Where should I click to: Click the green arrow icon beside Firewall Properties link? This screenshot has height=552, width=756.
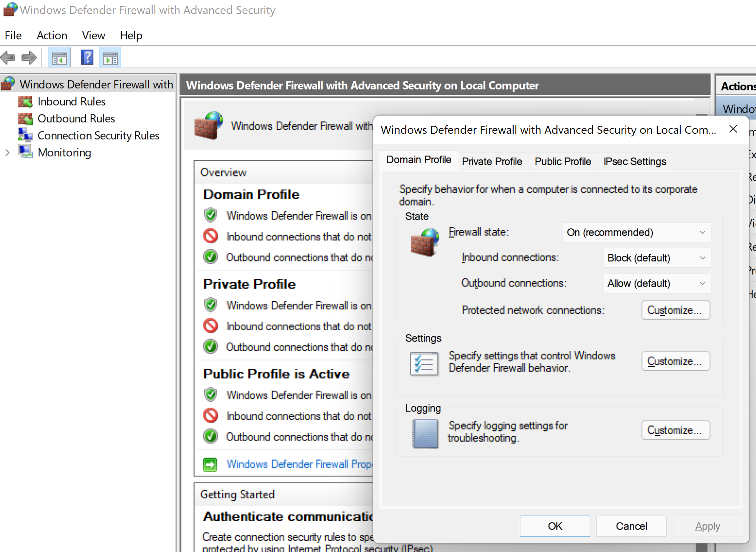point(210,464)
